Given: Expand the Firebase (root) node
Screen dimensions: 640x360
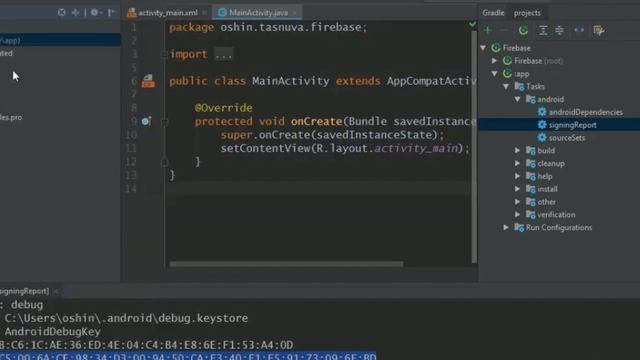Looking at the screenshot, I should pyautogui.click(x=494, y=61).
